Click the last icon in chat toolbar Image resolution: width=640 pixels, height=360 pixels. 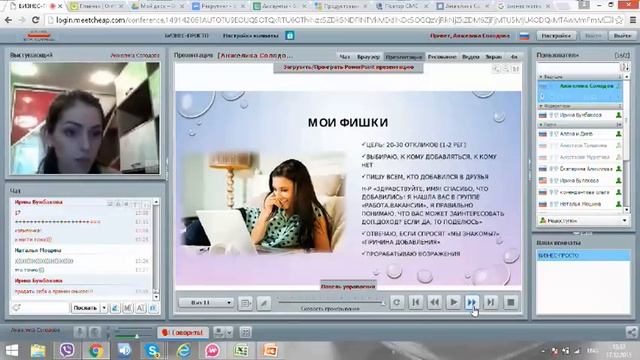click(153, 308)
